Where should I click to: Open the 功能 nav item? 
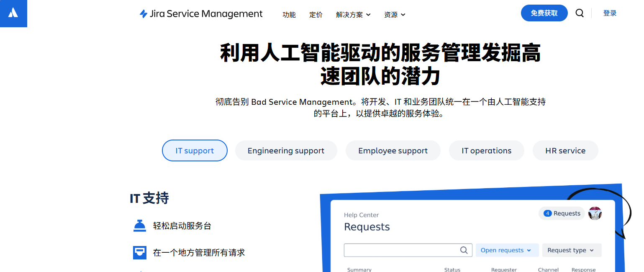tap(289, 15)
